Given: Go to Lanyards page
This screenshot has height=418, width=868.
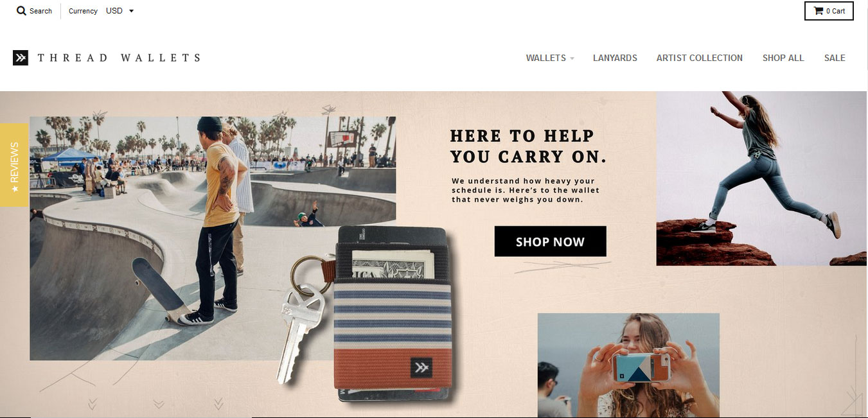Looking at the screenshot, I should [x=615, y=58].
